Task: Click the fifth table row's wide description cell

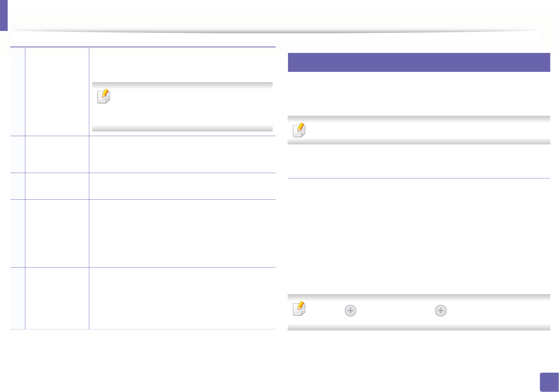Action: (182, 298)
